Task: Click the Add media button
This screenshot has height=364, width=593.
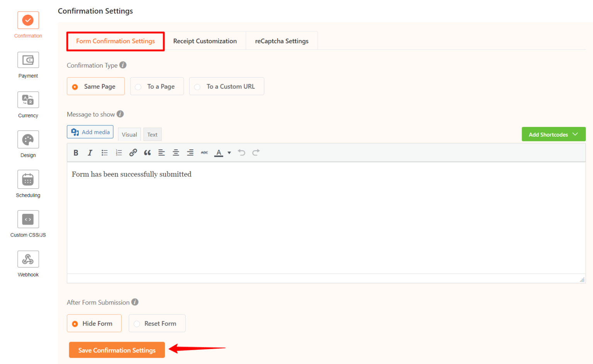Action: (90, 132)
